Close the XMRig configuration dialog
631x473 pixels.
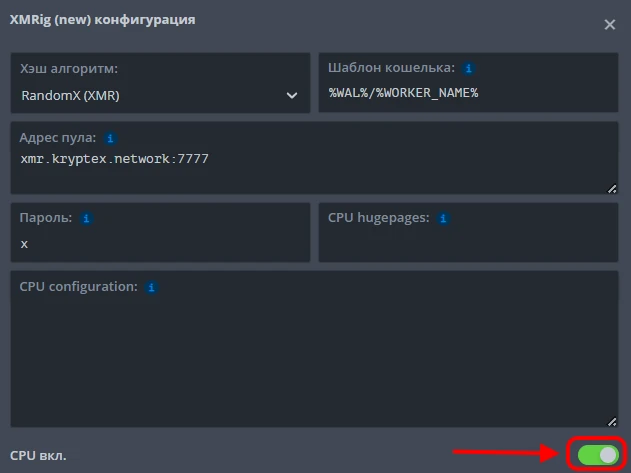[609, 24]
